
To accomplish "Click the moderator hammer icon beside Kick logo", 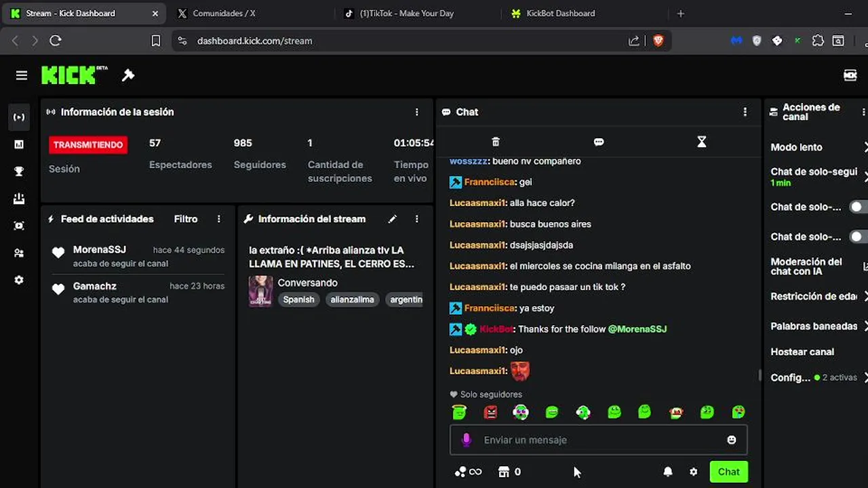I will pyautogui.click(x=127, y=75).
